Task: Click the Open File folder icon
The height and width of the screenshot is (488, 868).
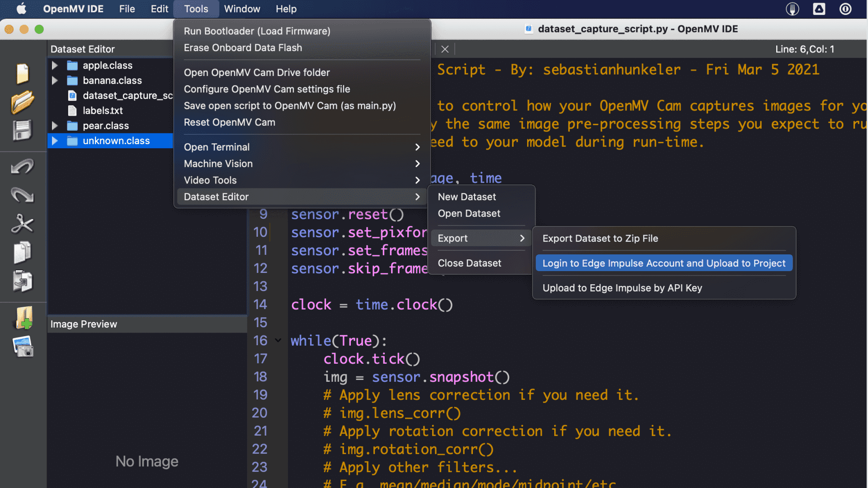Action: pyautogui.click(x=22, y=102)
